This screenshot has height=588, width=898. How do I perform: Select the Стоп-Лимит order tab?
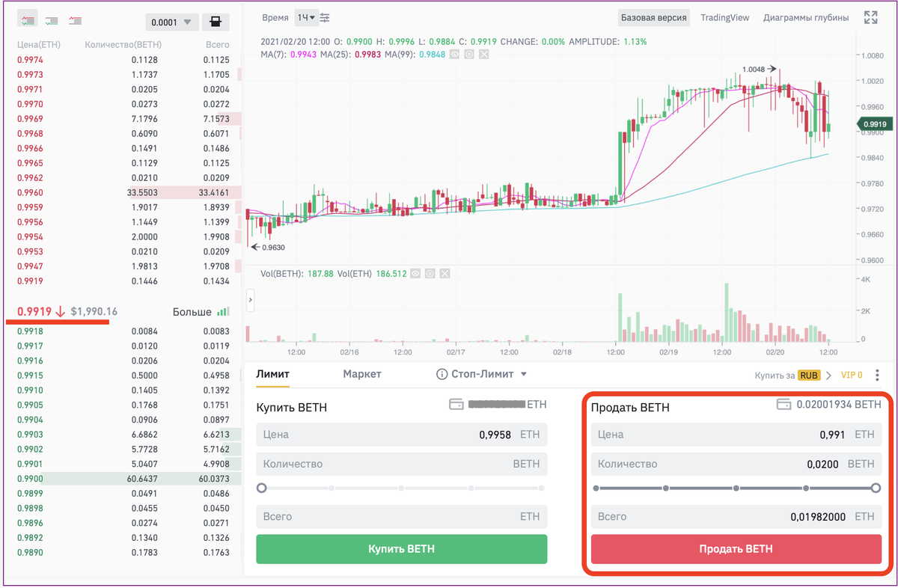[x=482, y=374]
